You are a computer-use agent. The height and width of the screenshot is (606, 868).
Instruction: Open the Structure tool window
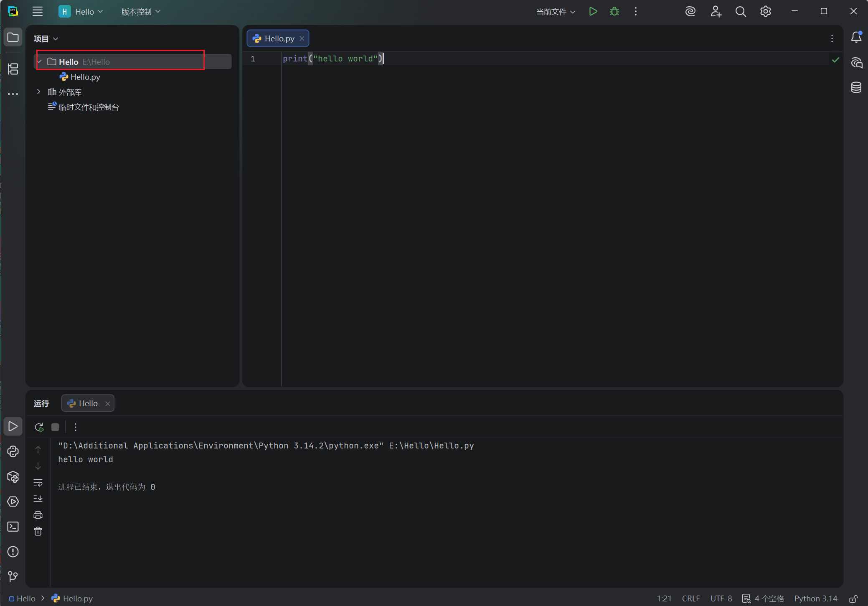pos(13,69)
